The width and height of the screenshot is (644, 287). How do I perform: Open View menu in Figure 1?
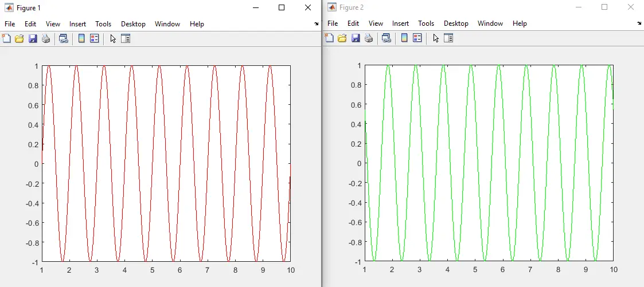coord(53,24)
